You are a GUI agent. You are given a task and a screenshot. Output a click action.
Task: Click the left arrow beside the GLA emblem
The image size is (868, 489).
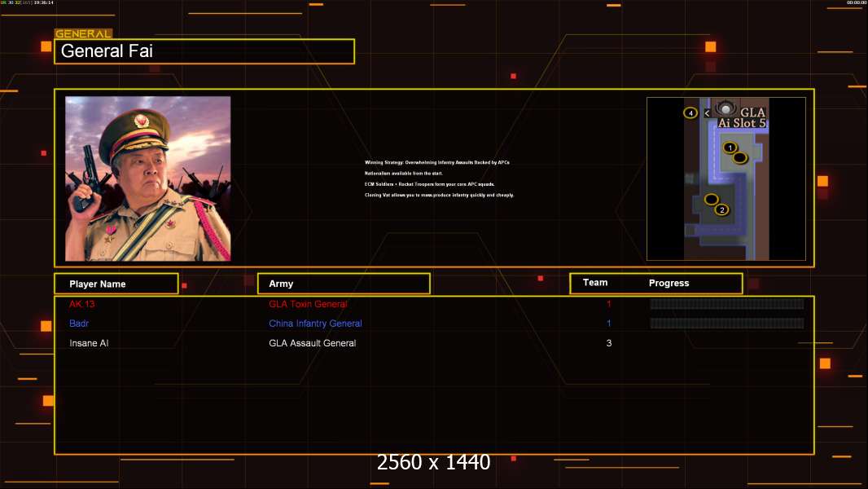(x=707, y=113)
